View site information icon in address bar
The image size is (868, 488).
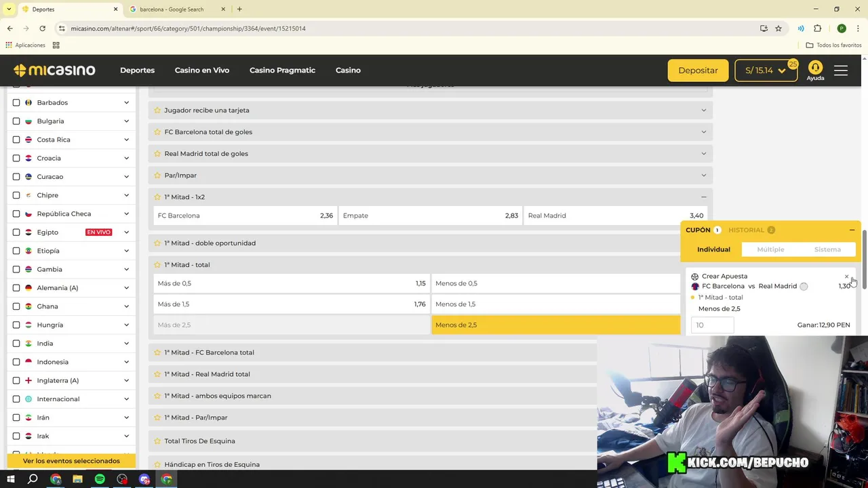[62, 28]
